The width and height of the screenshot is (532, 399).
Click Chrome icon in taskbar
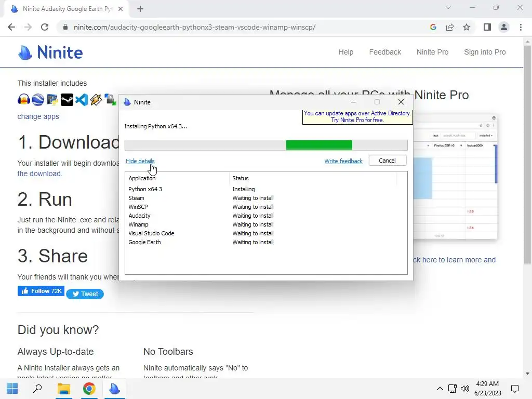coord(89,389)
